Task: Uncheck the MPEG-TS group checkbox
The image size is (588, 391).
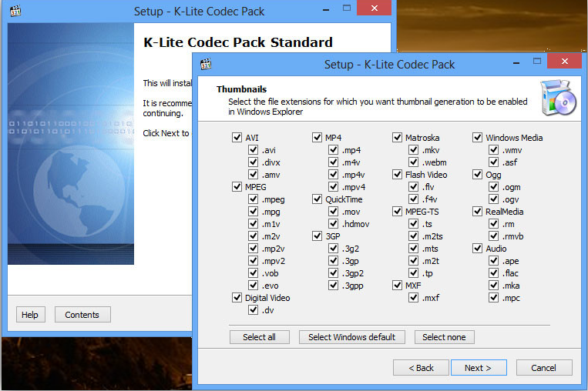Action: 397,212
